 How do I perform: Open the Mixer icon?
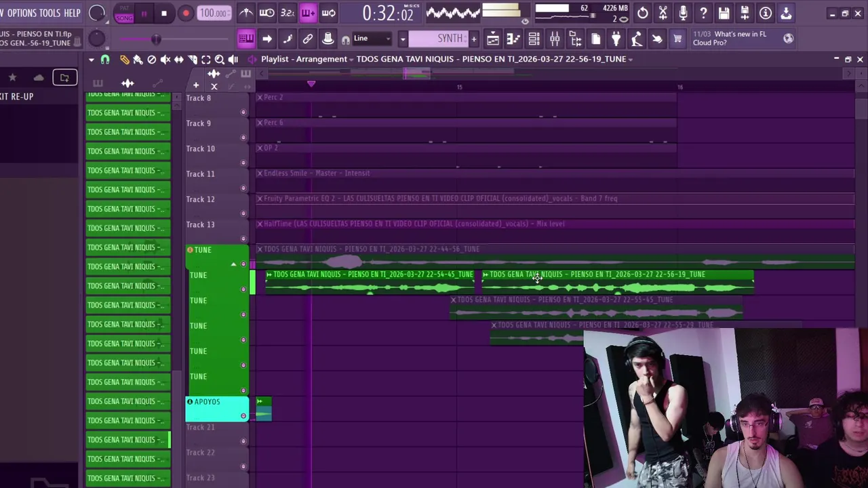click(555, 39)
